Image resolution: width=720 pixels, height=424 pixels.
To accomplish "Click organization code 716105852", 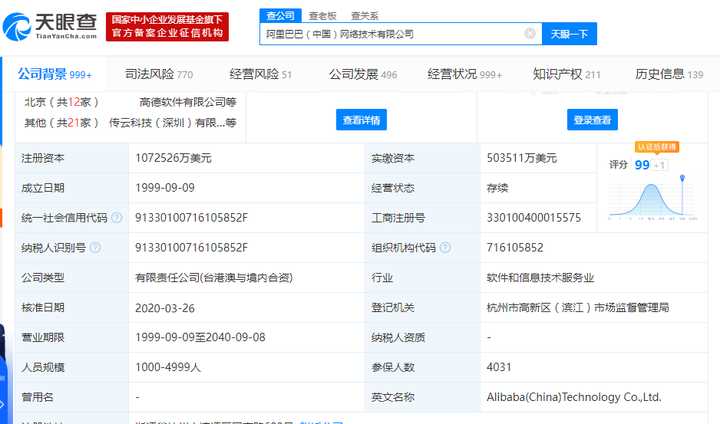I will [x=515, y=248].
